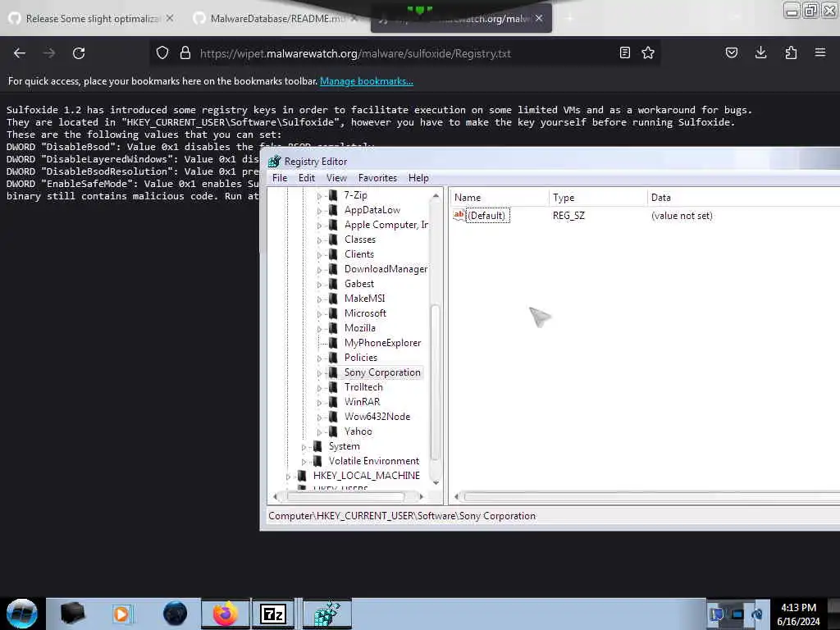Select the Gabest key in the tree
This screenshot has width=840, height=630.
coord(359,284)
